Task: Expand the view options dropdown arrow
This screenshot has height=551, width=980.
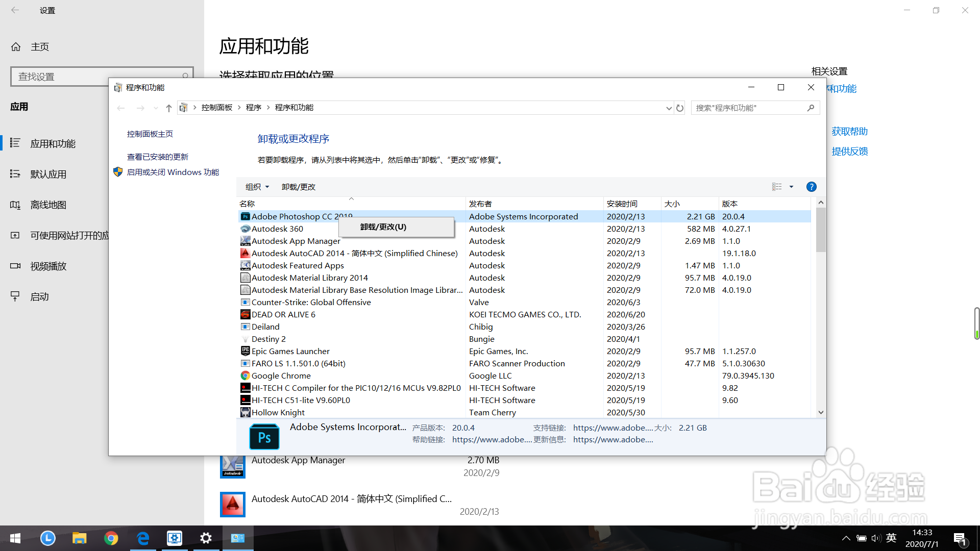Action: (x=791, y=187)
